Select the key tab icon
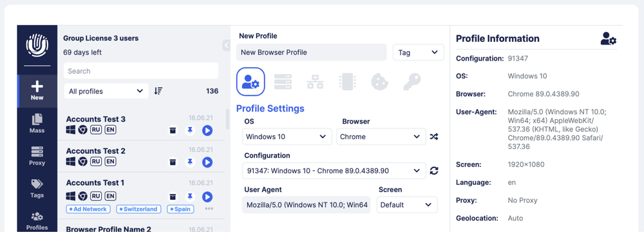Screen dimensions: 644x232 (412, 81)
